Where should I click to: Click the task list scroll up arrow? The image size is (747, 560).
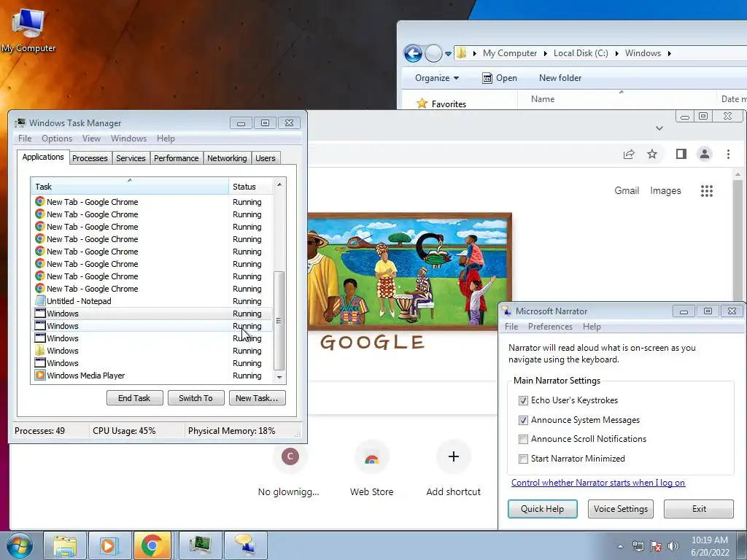(x=279, y=184)
